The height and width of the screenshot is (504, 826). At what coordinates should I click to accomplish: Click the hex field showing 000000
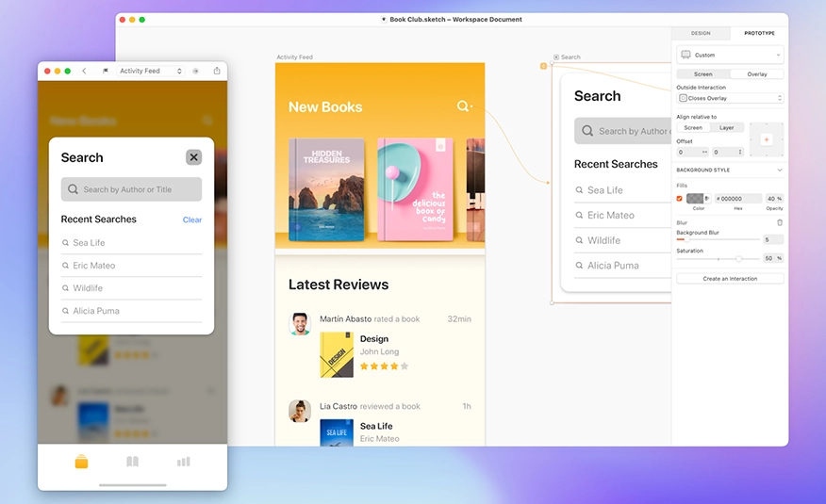[738, 199]
